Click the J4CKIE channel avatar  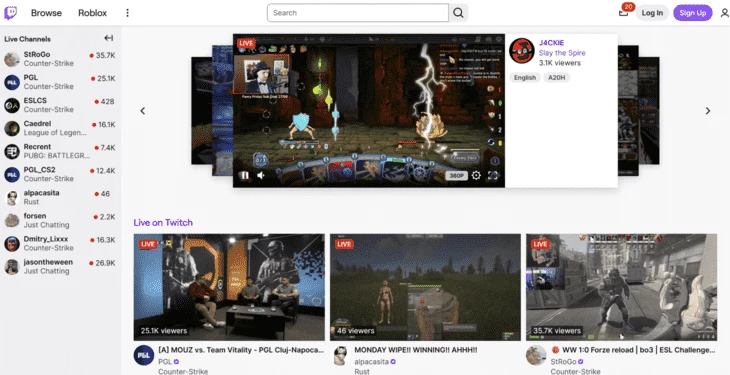coord(521,51)
